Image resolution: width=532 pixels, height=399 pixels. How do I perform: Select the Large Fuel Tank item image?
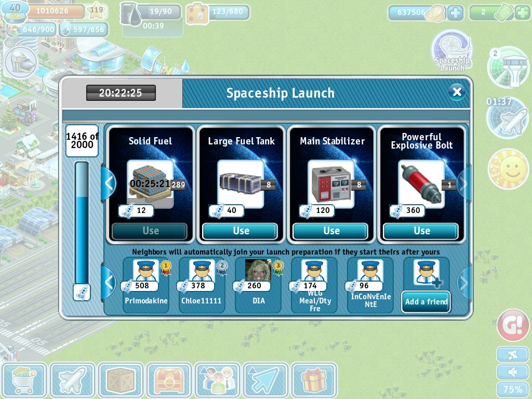pos(241,184)
